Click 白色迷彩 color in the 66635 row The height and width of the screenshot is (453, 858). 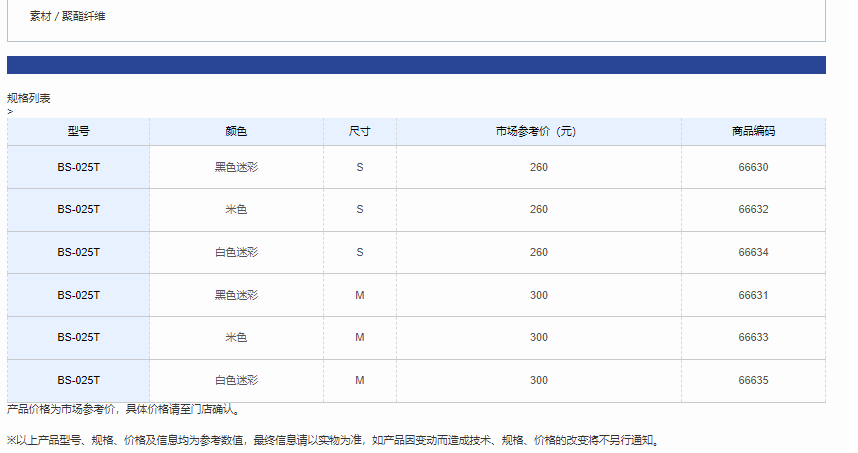tap(236, 380)
